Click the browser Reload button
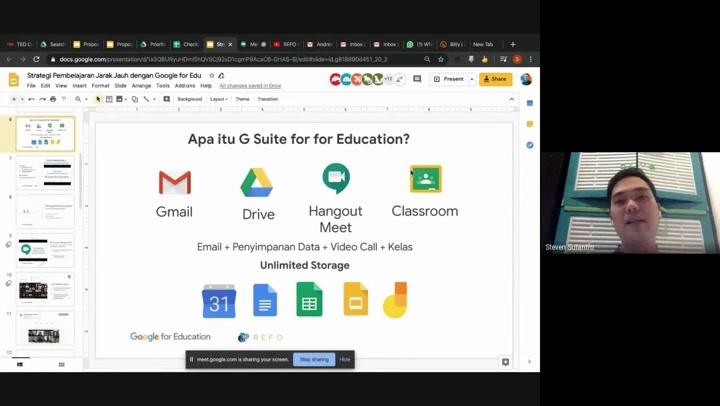Screen dimensions: 720x406 pos(36,59)
